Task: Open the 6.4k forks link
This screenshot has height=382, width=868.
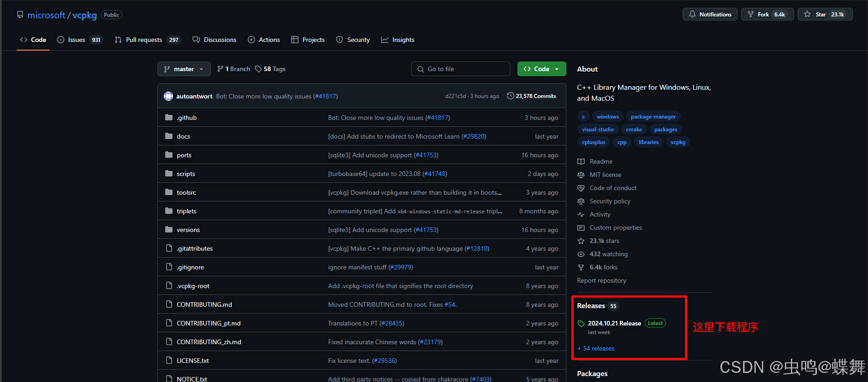Action: click(x=603, y=267)
